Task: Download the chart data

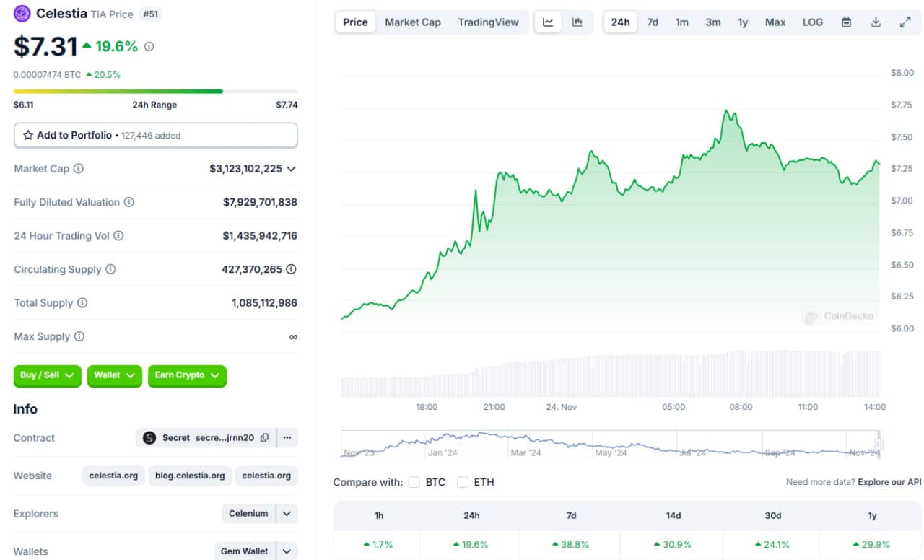Action: tap(876, 22)
